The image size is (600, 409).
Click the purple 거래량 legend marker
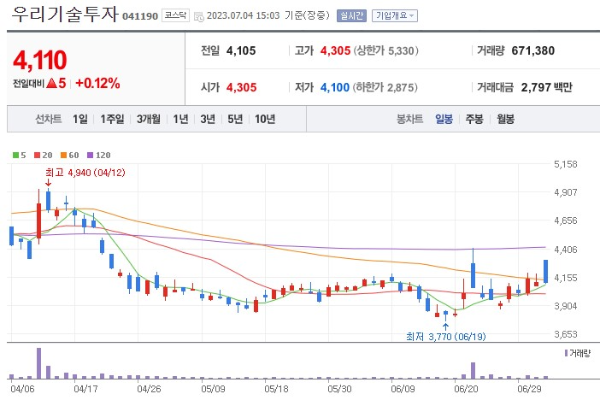pyautogui.click(x=566, y=353)
